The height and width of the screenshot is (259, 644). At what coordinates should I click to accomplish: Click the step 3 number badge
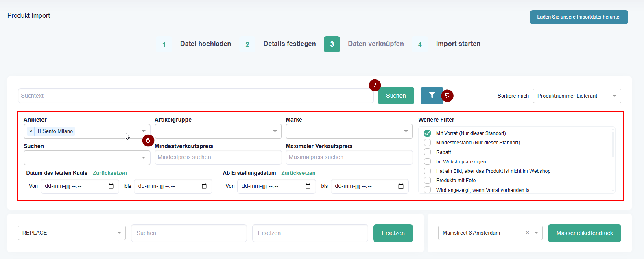(332, 44)
